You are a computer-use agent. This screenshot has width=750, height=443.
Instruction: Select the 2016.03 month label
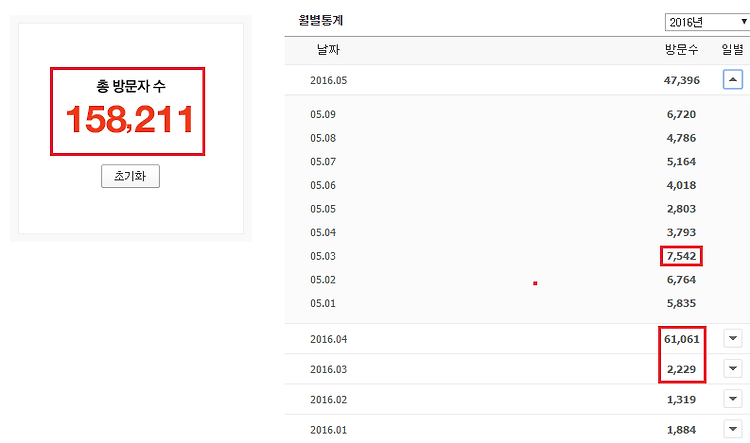(x=329, y=369)
